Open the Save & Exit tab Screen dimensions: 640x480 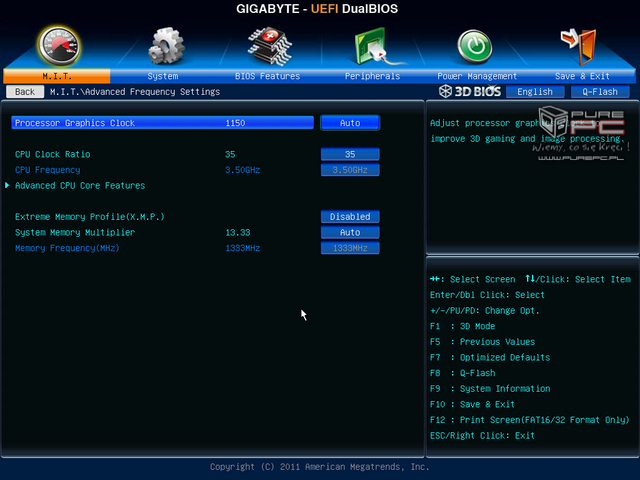click(582, 76)
